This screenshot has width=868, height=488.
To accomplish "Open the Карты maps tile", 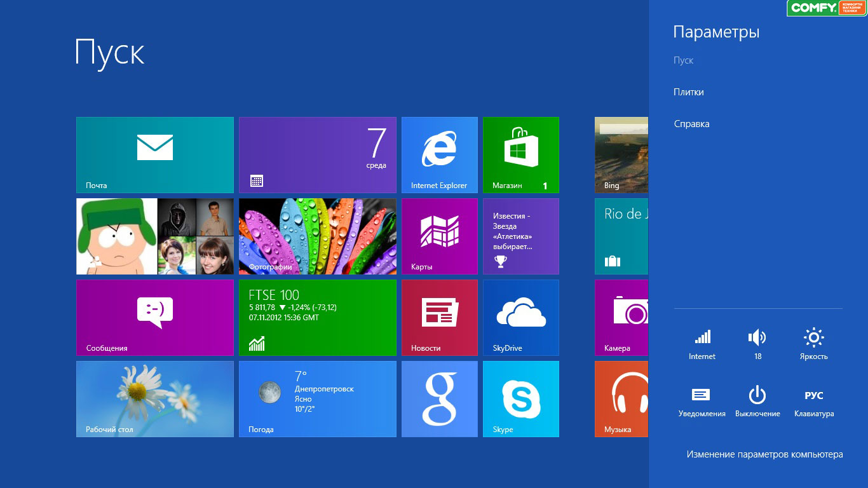I will pos(440,236).
